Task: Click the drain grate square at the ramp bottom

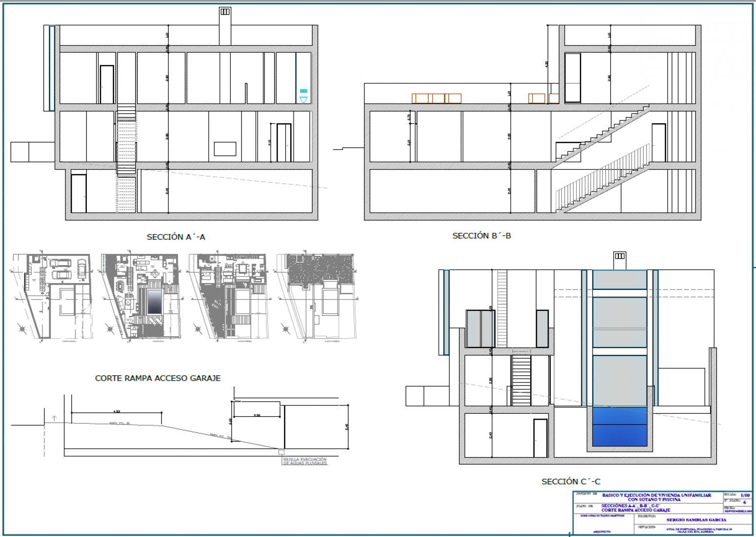Action: pyautogui.click(x=281, y=452)
